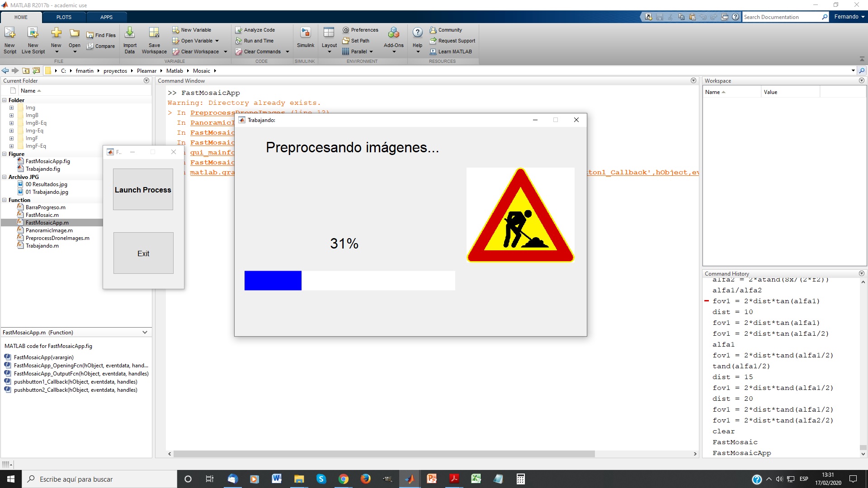868x488 pixels.
Task: Click the New Script icon
Action: (9, 33)
